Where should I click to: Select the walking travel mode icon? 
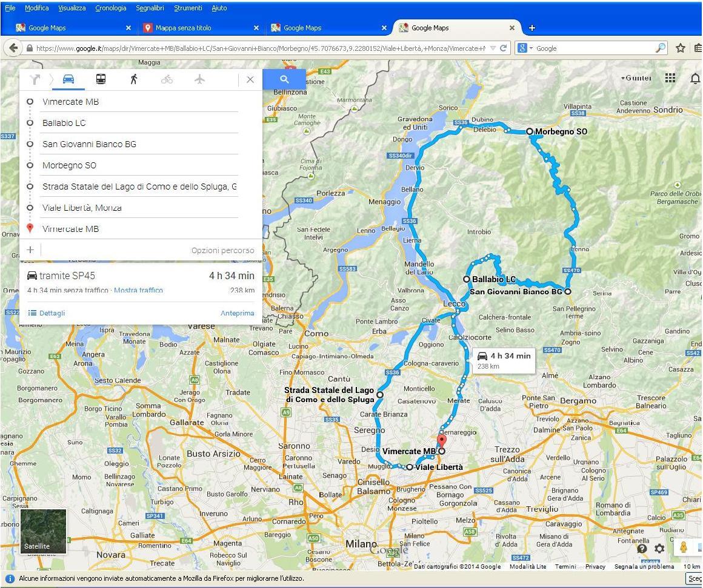[133, 79]
